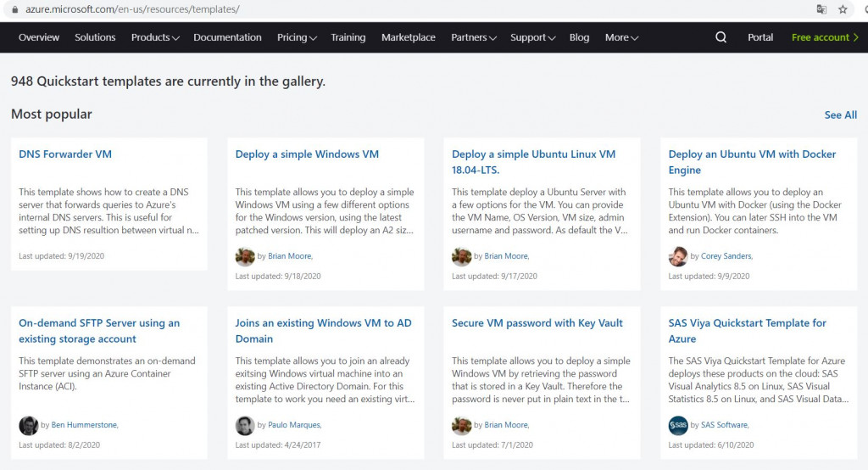Click Brian Moore's avatar under Ubuntu Linux VM

click(461, 256)
